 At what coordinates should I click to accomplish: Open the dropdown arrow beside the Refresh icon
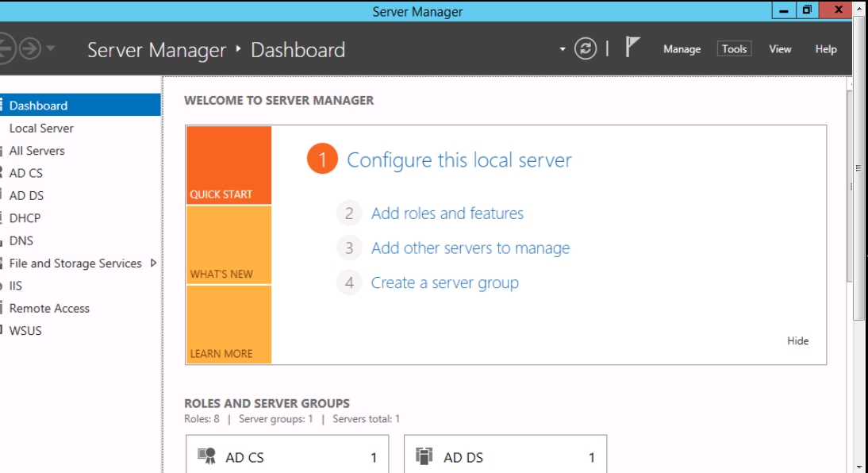(x=563, y=48)
